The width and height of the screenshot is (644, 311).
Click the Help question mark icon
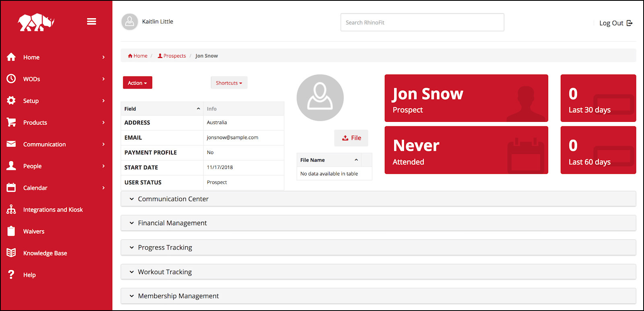tap(11, 275)
